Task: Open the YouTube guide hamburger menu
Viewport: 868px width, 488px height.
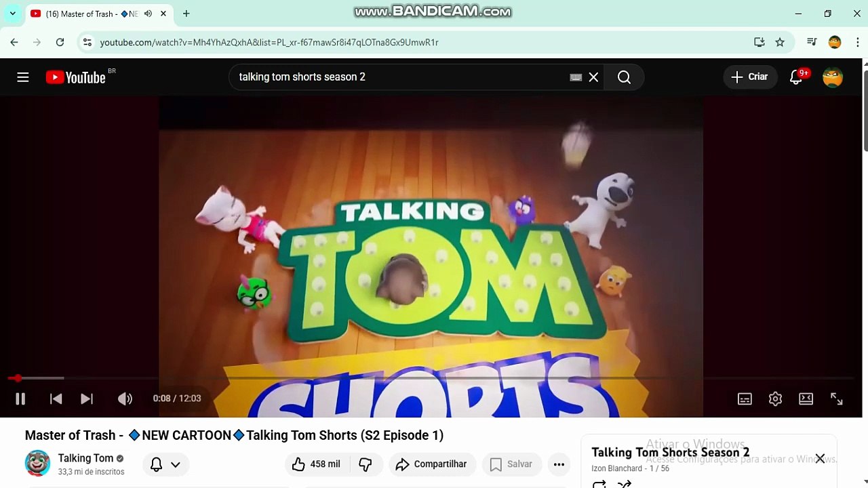Action: click(x=23, y=77)
